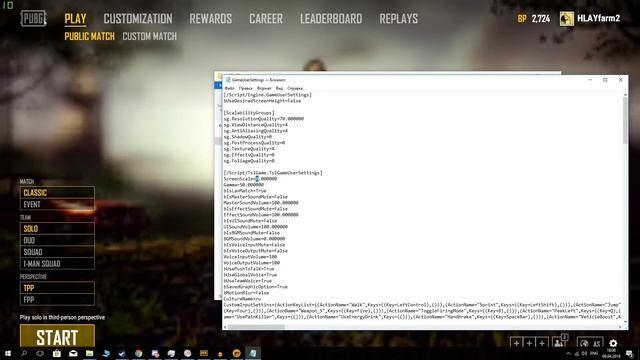Open Notepad Файл menu
The height and width of the screenshot is (360, 640).
point(230,88)
